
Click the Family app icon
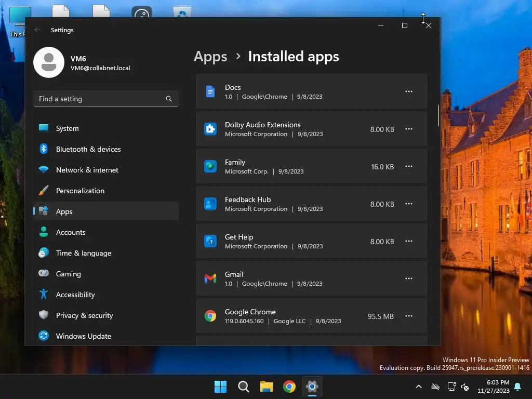tap(210, 166)
